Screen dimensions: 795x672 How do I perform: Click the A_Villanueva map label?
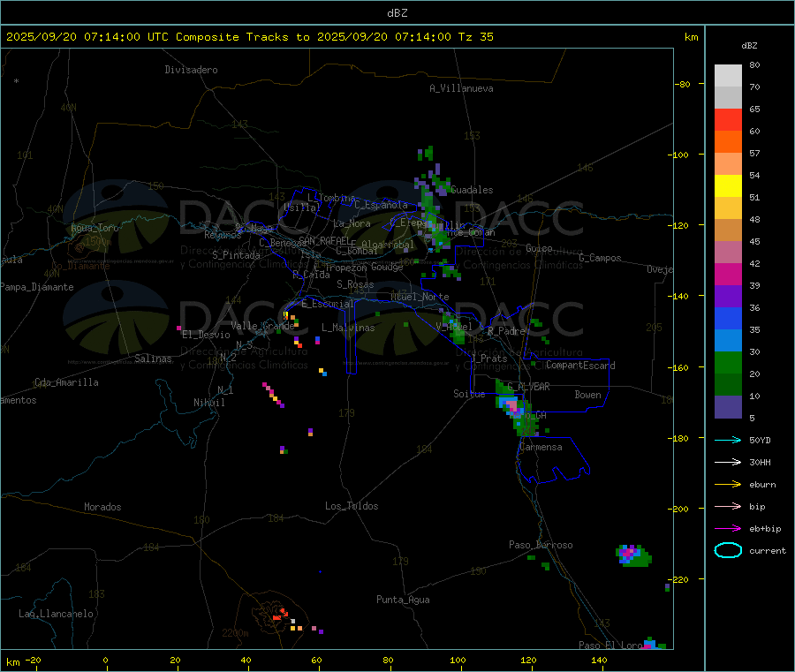point(461,88)
